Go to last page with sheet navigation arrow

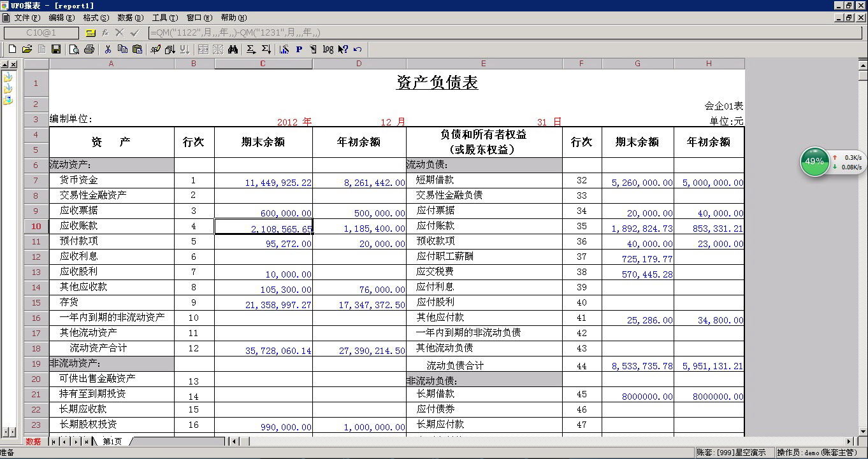(86, 441)
